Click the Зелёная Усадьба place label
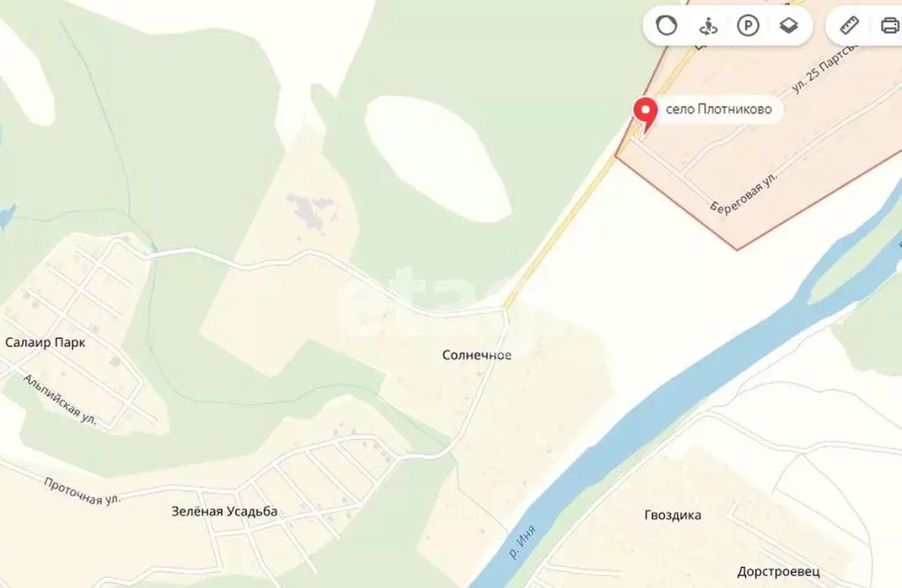 click(225, 511)
